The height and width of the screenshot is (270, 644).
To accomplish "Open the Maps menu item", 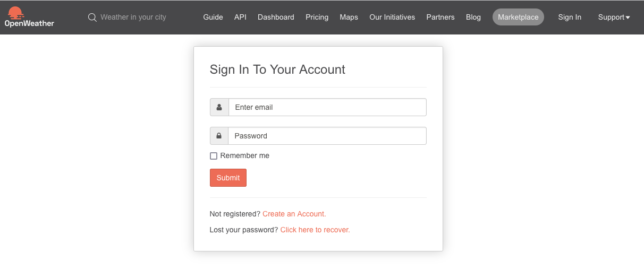I will pyautogui.click(x=349, y=17).
